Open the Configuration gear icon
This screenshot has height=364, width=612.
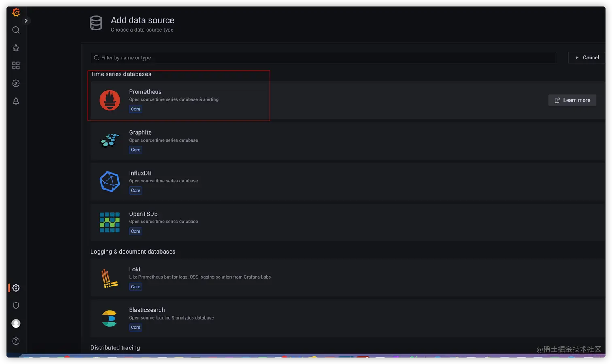pyautogui.click(x=16, y=288)
